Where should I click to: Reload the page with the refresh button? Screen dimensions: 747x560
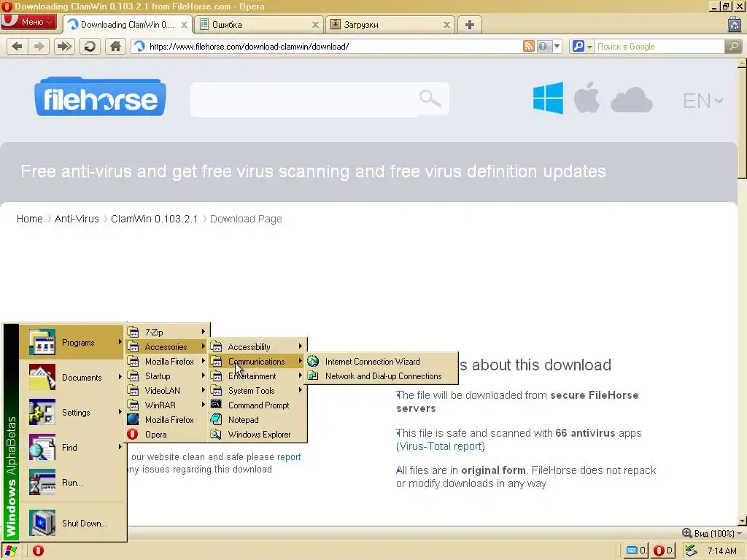tap(90, 46)
